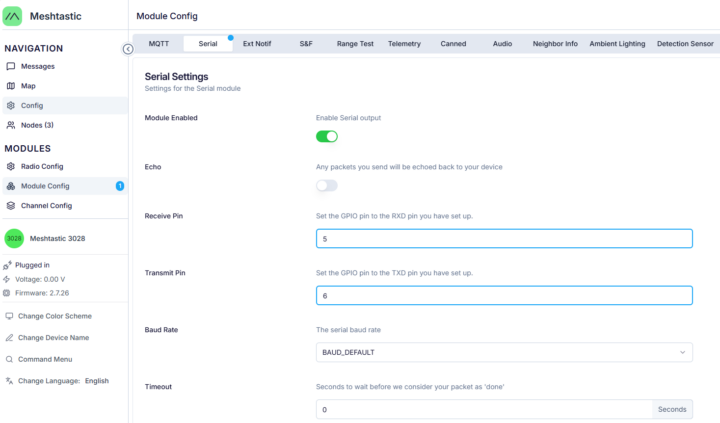Click the Radio Config gear icon

(x=11, y=166)
